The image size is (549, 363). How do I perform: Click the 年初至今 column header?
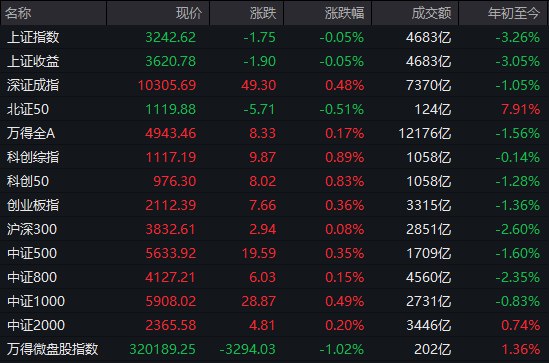coord(503,13)
